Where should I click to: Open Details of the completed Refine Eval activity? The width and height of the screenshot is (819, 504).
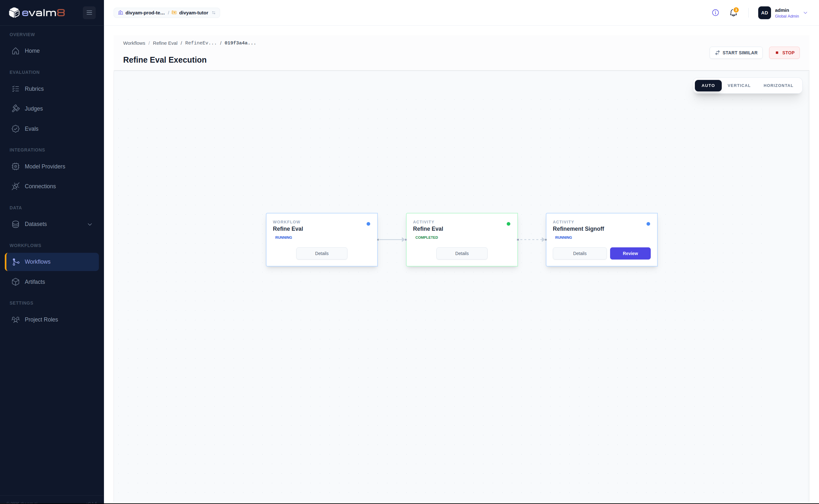(462, 253)
